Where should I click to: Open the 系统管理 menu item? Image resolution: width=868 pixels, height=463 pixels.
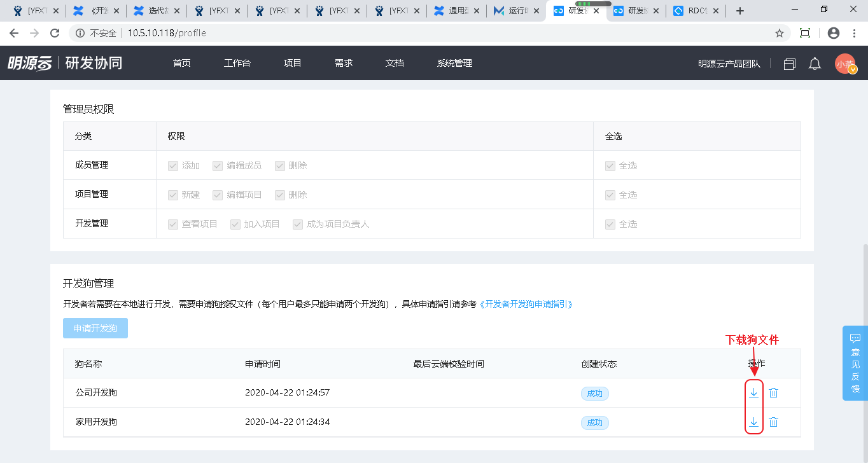(454, 64)
